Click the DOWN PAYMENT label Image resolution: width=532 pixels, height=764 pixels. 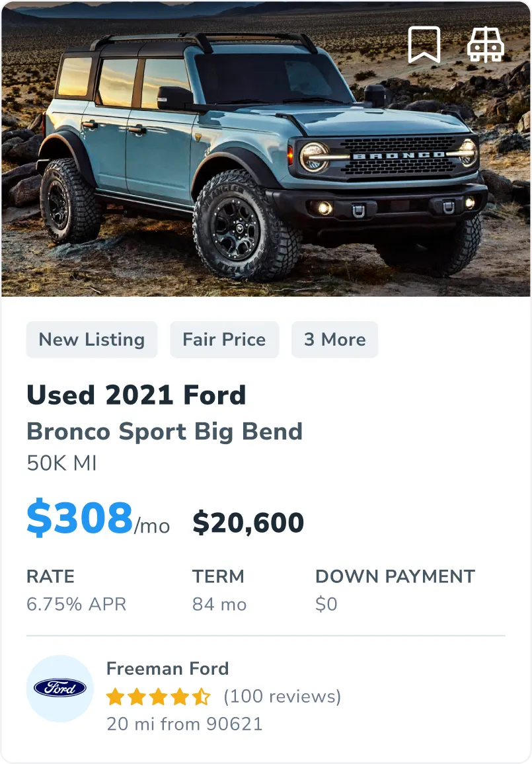coord(395,576)
